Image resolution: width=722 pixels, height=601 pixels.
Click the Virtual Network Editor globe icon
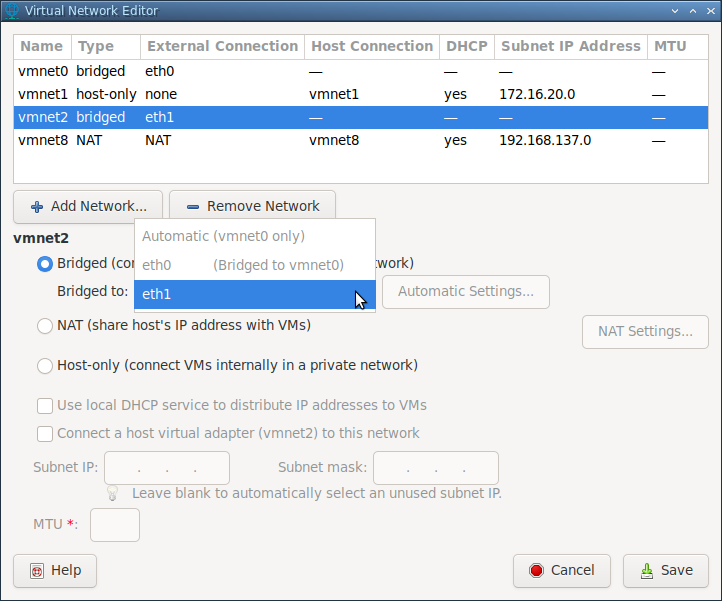click(x=12, y=10)
